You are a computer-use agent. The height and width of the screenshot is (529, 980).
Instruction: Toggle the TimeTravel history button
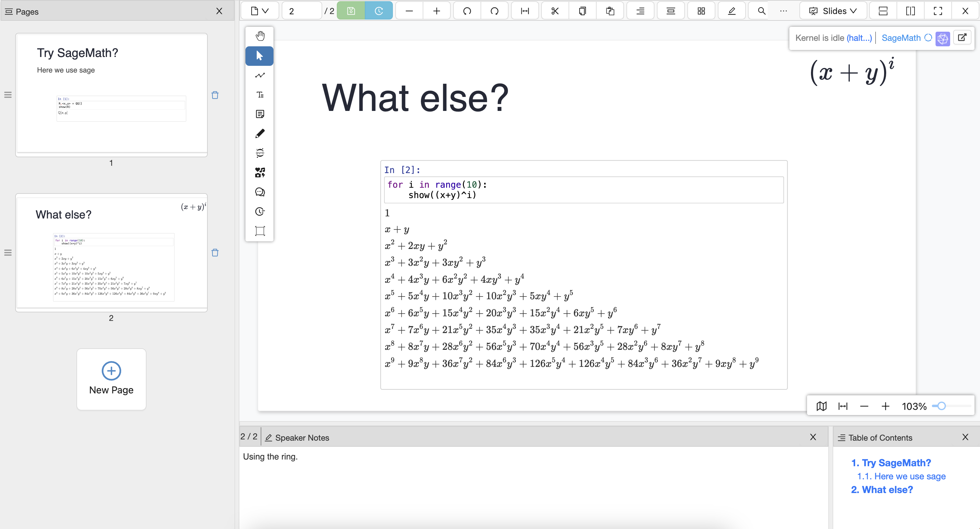[379, 11]
